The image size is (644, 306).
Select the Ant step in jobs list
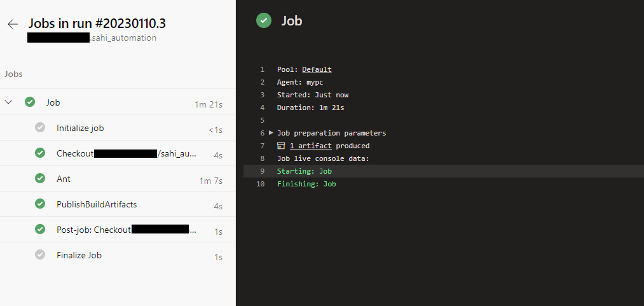coord(64,179)
